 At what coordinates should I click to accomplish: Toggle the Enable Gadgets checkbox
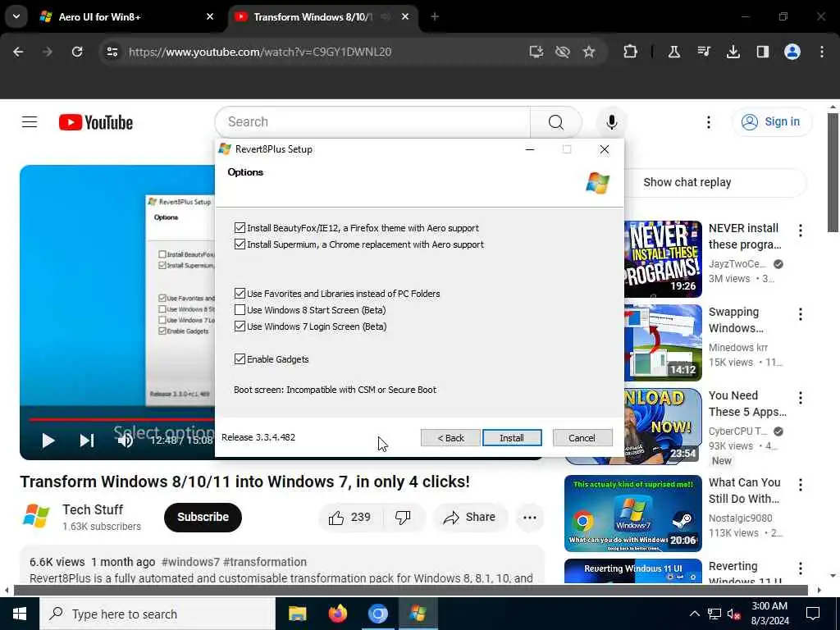[x=240, y=359]
